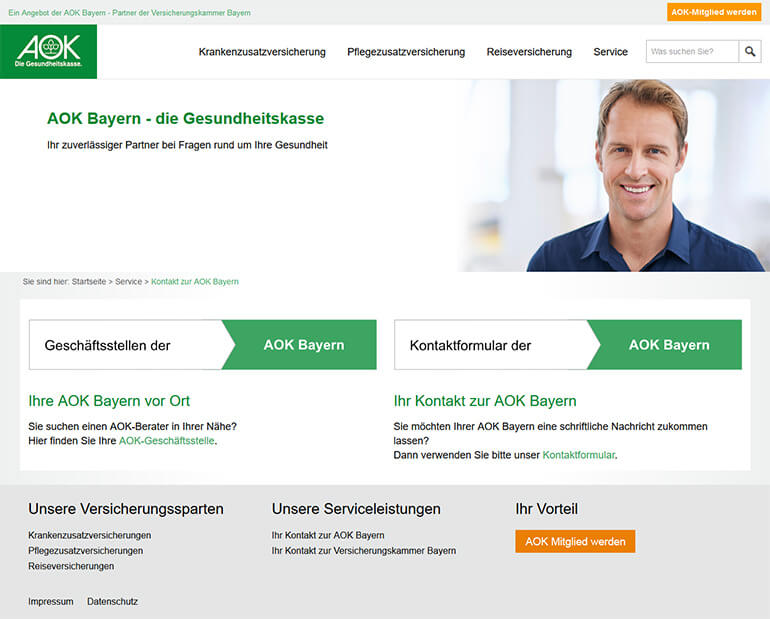Follow the Kontaktformular text link

(x=578, y=455)
